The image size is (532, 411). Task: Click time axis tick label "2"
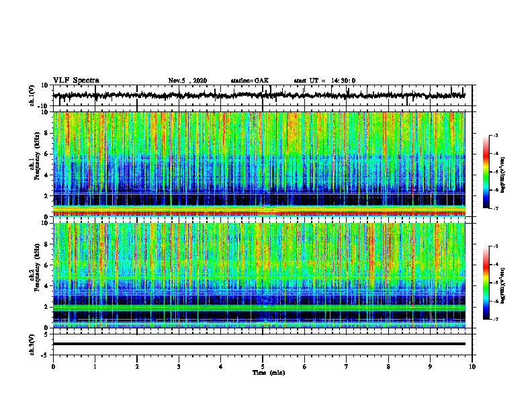point(137,367)
